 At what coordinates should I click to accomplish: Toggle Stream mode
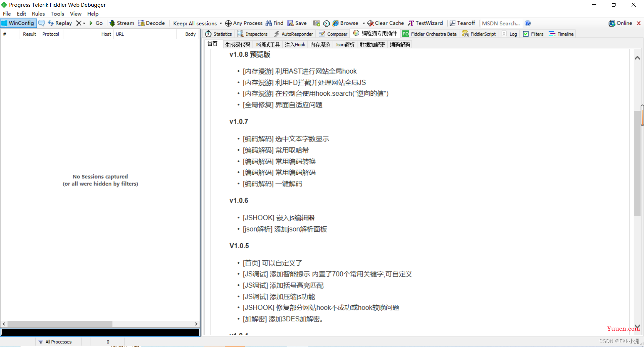[x=122, y=23]
